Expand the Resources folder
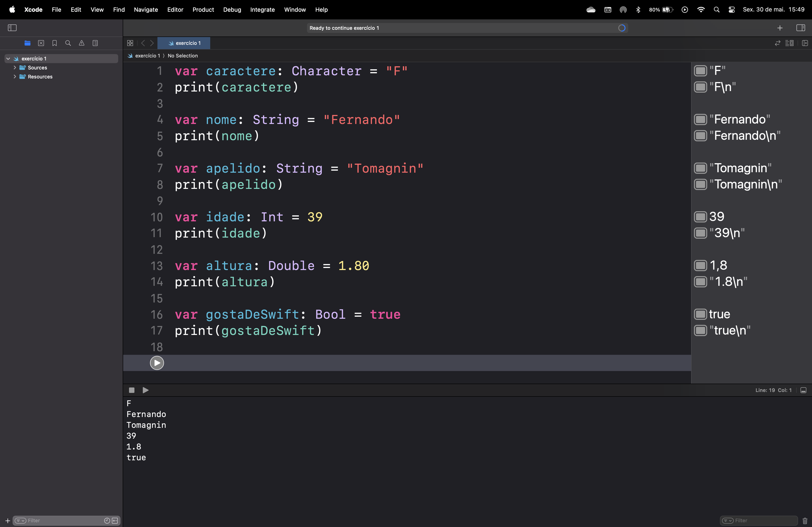The height and width of the screenshot is (527, 812). click(x=15, y=77)
